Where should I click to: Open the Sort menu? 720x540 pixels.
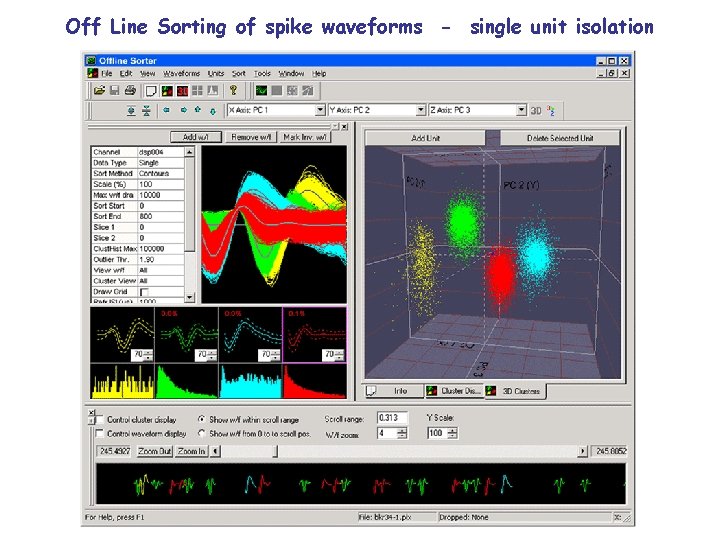tap(238, 73)
